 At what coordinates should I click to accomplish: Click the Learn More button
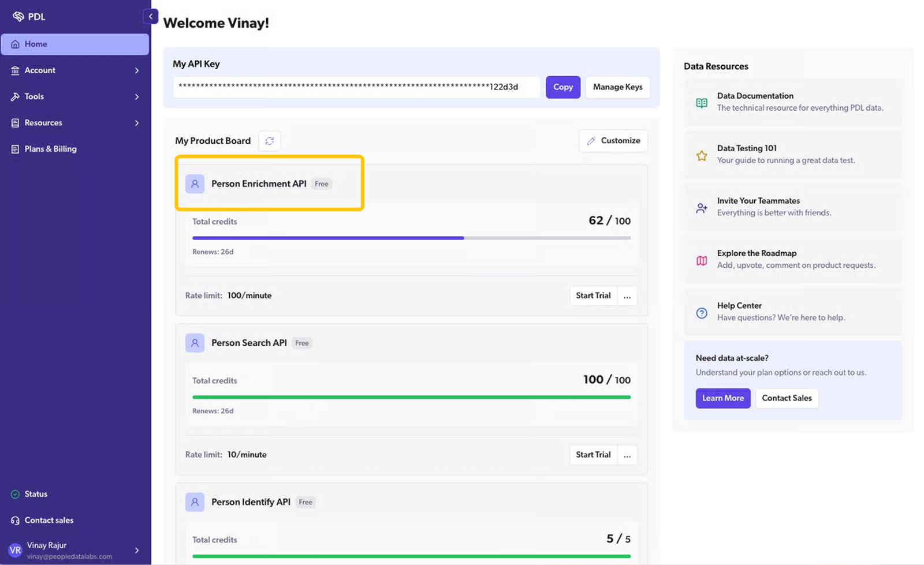click(x=723, y=398)
